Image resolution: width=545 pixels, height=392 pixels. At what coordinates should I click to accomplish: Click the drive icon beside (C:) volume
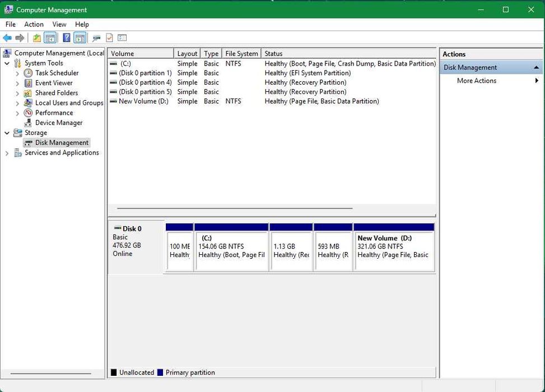coord(113,64)
